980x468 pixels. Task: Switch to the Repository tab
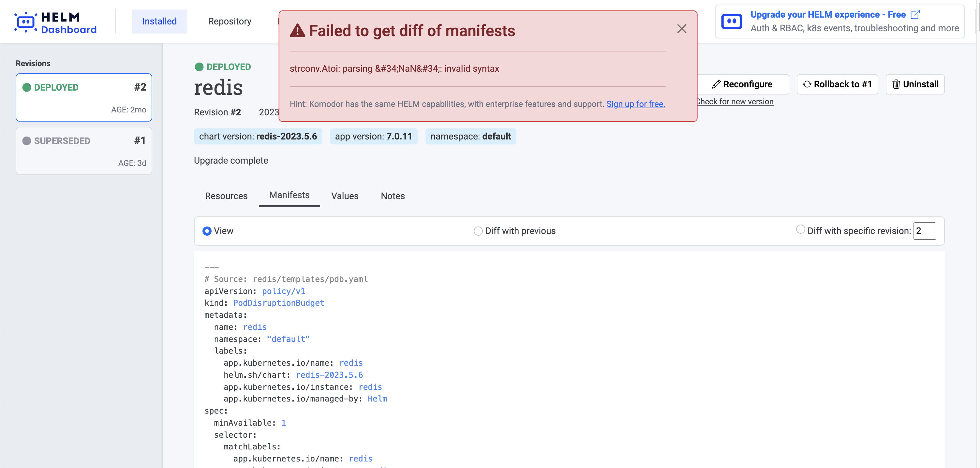[x=229, y=21]
